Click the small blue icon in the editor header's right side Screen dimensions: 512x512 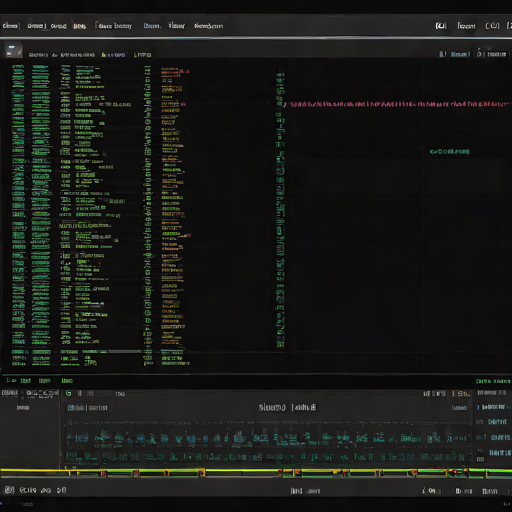pos(442,54)
